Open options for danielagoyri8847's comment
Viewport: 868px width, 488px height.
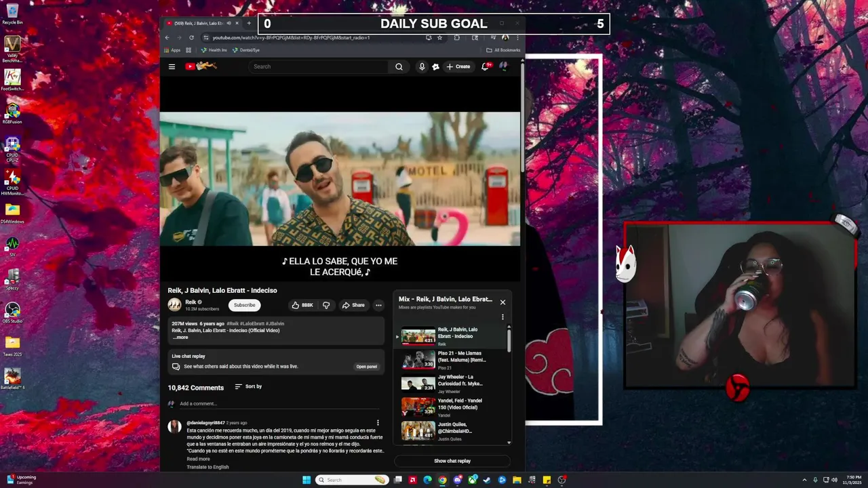[378, 423]
